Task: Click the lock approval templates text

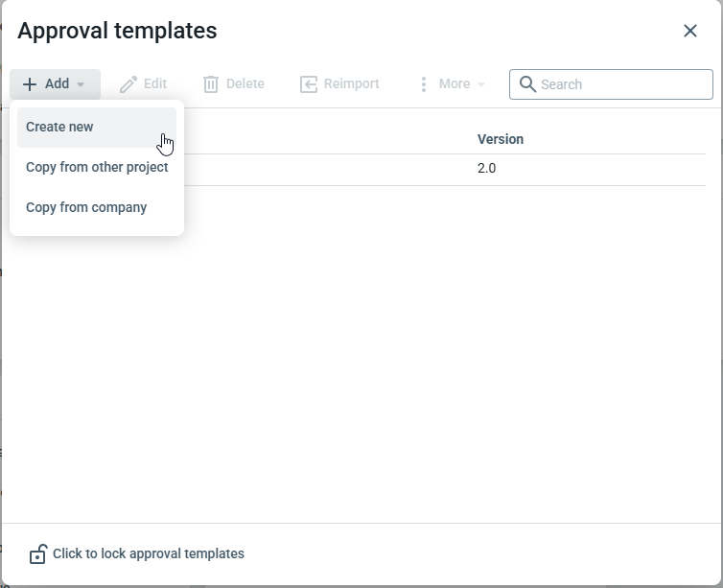Action: [x=149, y=553]
